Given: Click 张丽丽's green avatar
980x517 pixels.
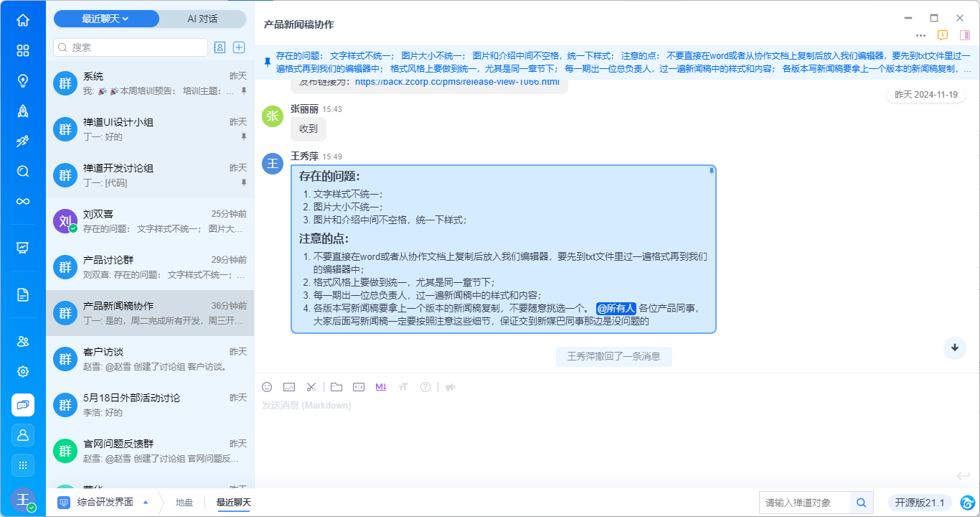Looking at the screenshot, I should pyautogui.click(x=273, y=116).
